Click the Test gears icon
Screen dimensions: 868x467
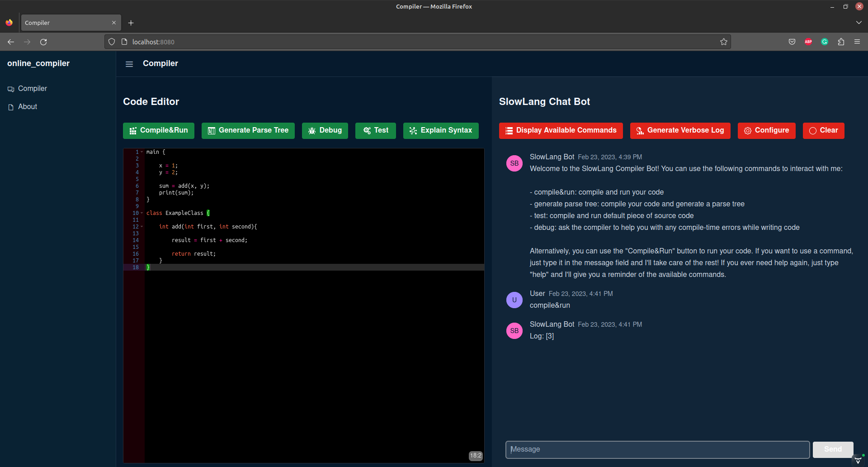point(367,130)
